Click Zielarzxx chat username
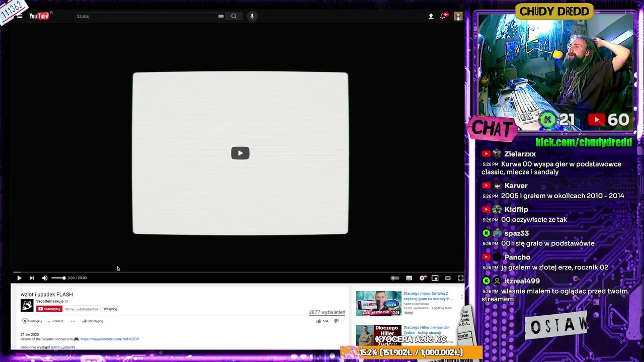The width and height of the screenshot is (644, 362). (520, 154)
